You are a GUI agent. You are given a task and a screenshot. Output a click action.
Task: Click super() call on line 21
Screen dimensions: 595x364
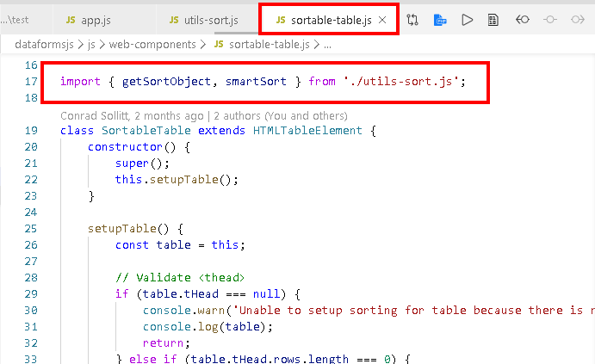[x=142, y=163]
